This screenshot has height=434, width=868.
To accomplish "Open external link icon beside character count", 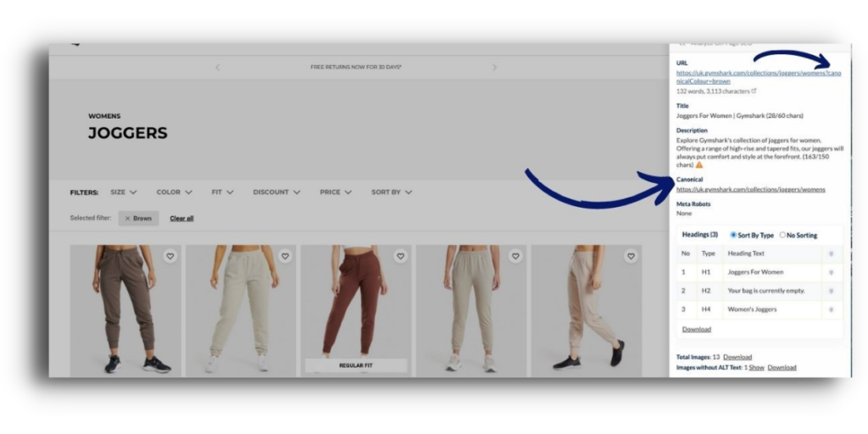I will [x=754, y=91].
